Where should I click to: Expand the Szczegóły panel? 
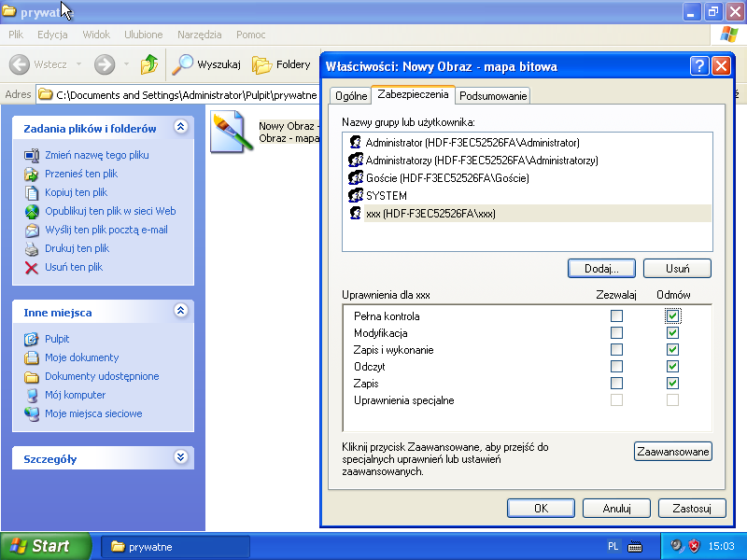tap(181, 458)
